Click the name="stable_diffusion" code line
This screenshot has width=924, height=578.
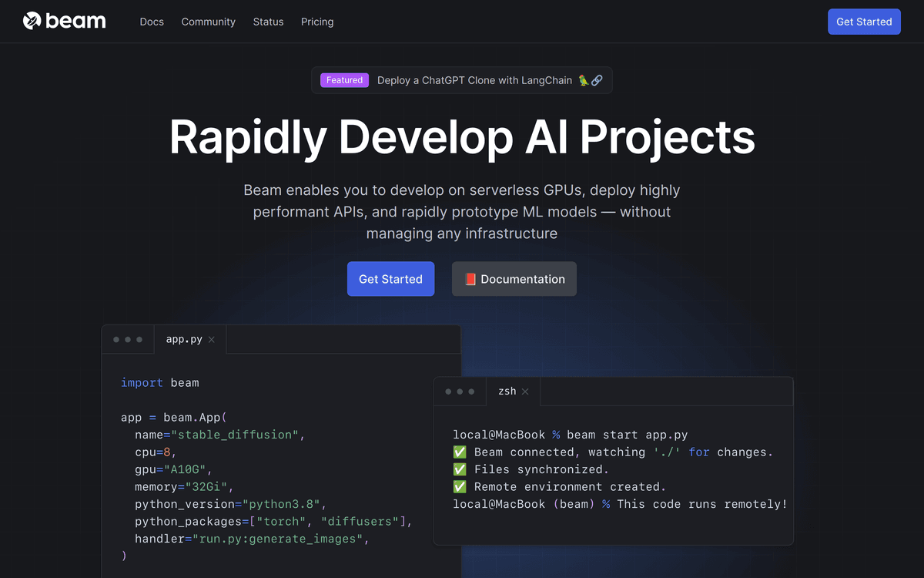coord(220,435)
